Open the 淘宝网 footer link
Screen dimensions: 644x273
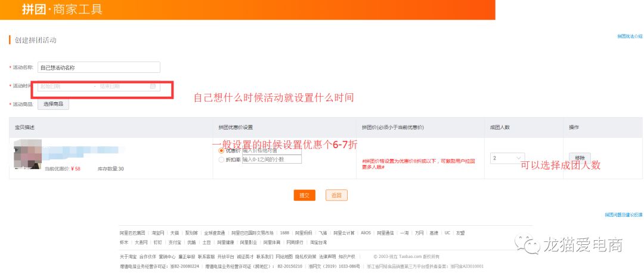[x=157, y=232]
